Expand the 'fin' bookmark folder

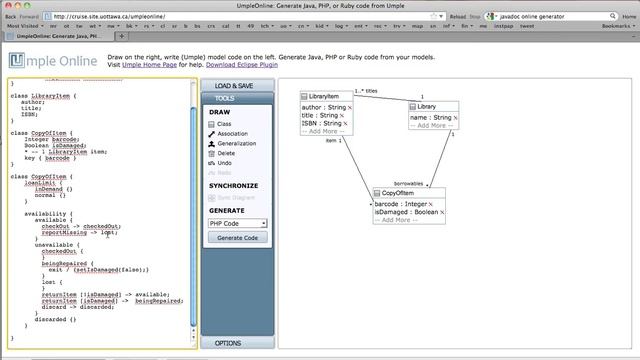tap(467, 26)
